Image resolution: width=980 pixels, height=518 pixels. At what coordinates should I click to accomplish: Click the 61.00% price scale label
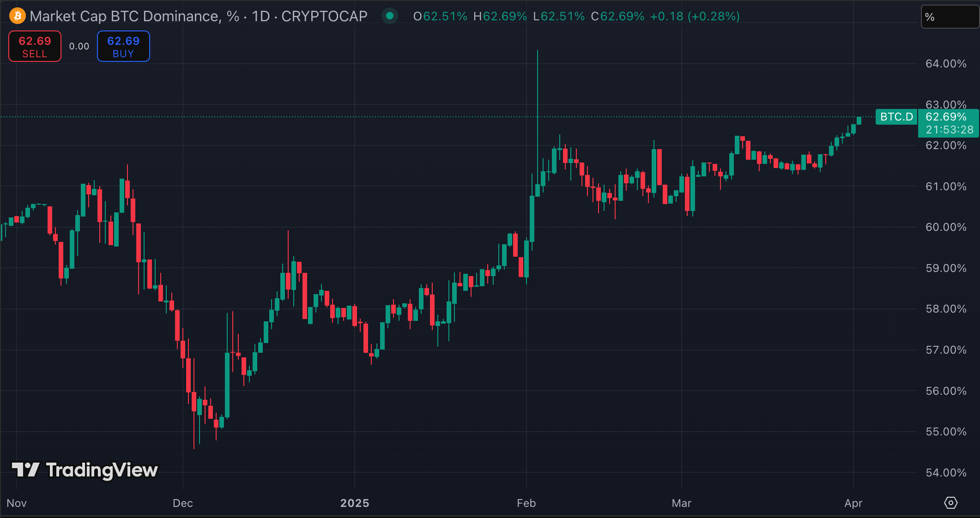click(946, 187)
